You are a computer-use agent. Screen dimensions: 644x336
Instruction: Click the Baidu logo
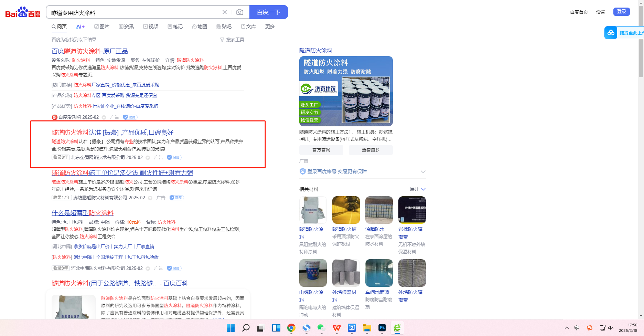[x=23, y=12]
